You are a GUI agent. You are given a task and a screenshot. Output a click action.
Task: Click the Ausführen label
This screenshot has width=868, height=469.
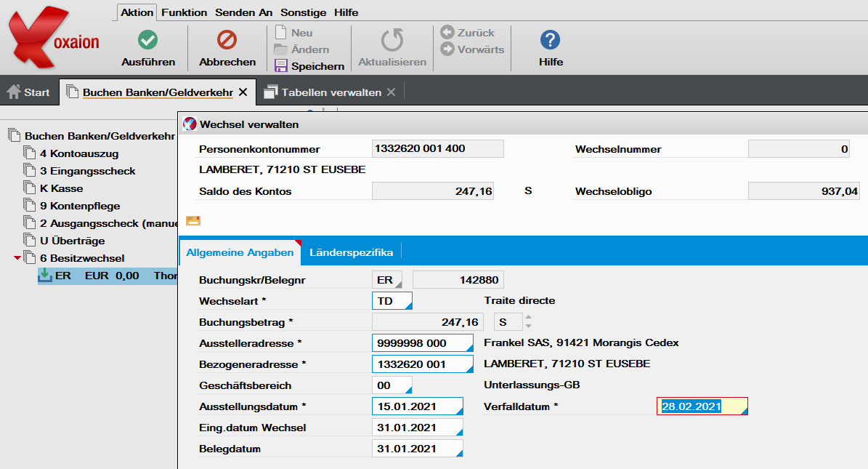pos(147,62)
